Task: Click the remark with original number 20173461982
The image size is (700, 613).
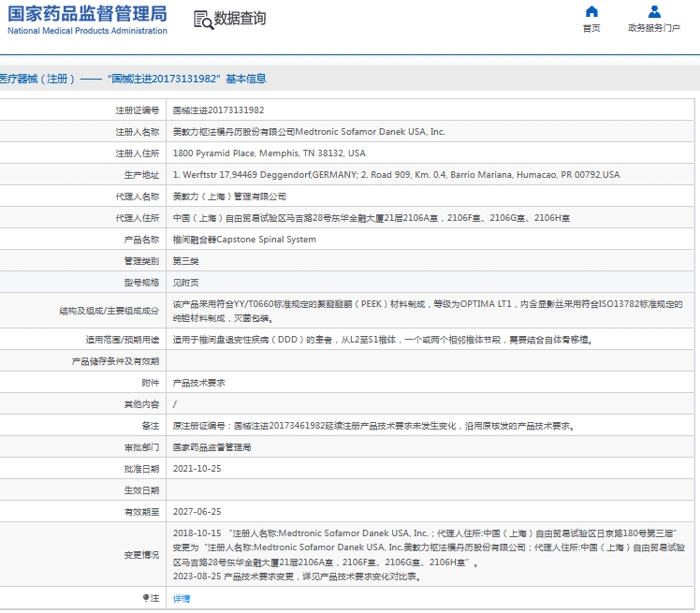Action: click(373, 426)
